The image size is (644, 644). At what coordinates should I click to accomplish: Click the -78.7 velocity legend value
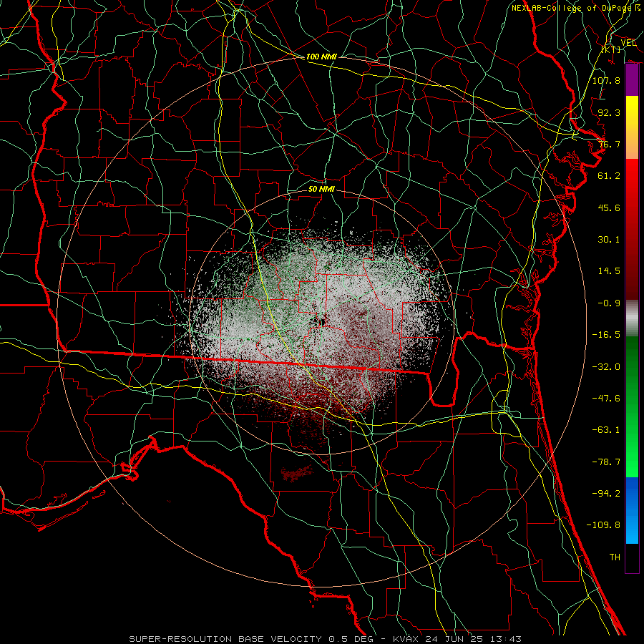606,462
